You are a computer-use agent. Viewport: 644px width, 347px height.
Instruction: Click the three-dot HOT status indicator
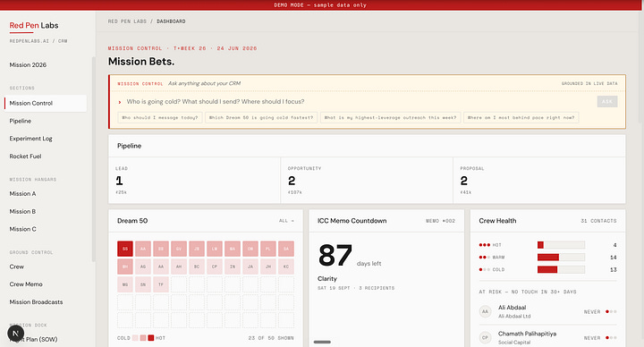[x=485, y=245]
